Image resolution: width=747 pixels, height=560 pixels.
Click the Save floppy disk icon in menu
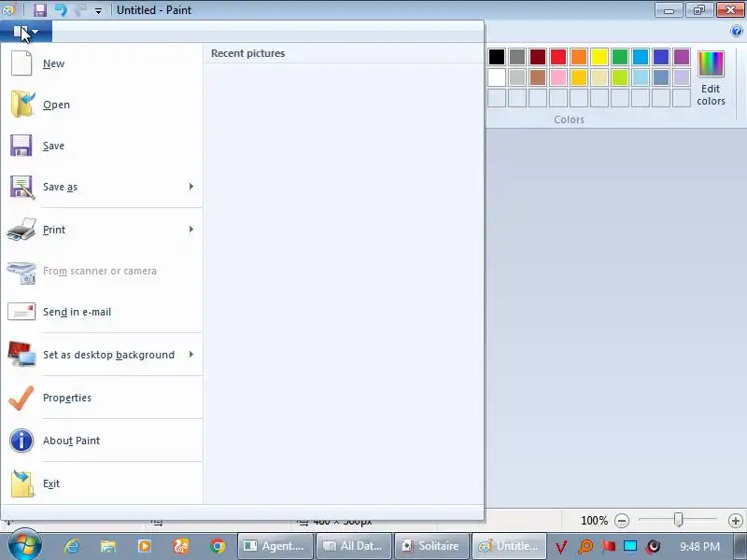tap(21, 146)
